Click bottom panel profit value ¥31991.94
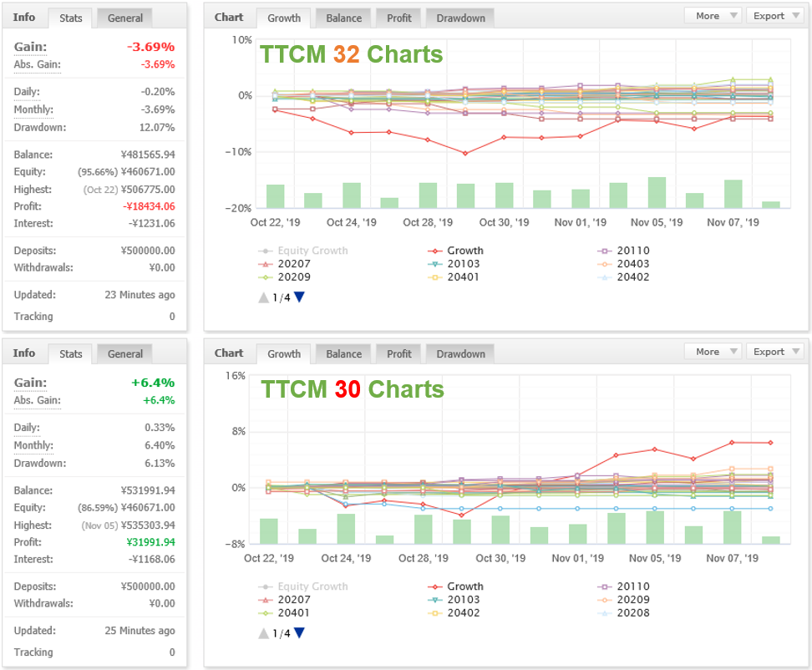This screenshot has width=812, height=670. 150,542
